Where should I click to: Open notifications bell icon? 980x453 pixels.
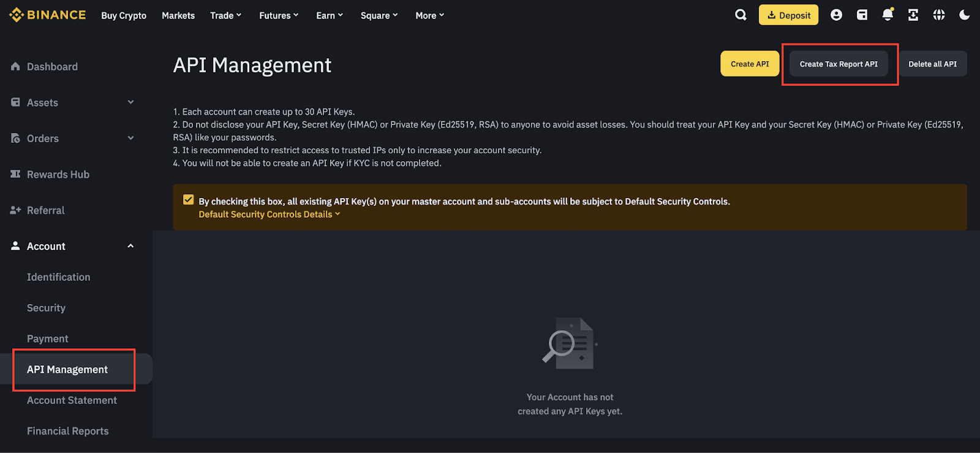(x=887, y=15)
